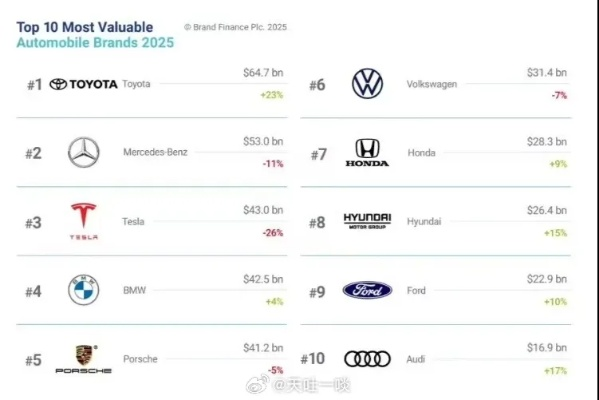The height and width of the screenshot is (400, 599).
Task: Select Audi's $16.9 bn value
Action: coord(547,348)
